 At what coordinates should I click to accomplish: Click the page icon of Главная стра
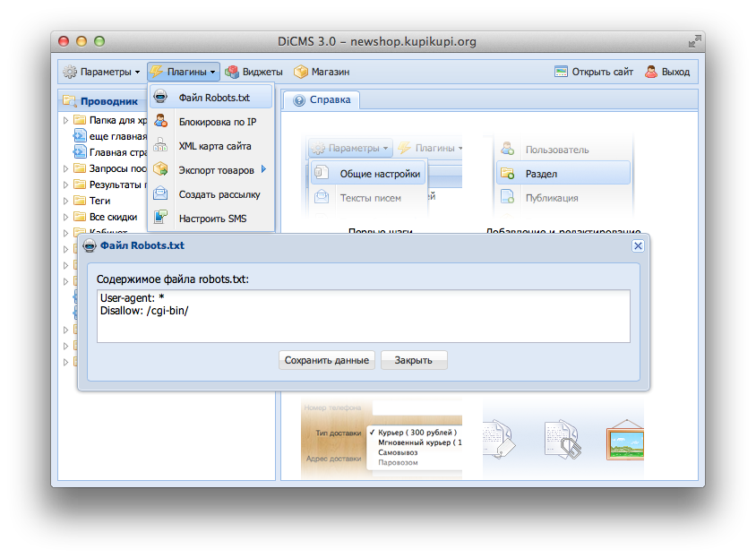pyautogui.click(x=80, y=152)
